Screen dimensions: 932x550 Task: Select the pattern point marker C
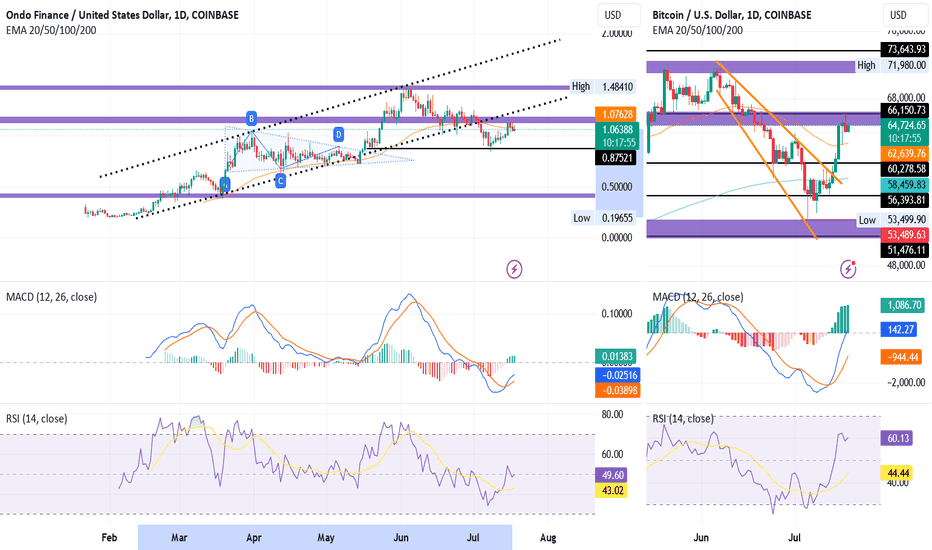(x=281, y=181)
